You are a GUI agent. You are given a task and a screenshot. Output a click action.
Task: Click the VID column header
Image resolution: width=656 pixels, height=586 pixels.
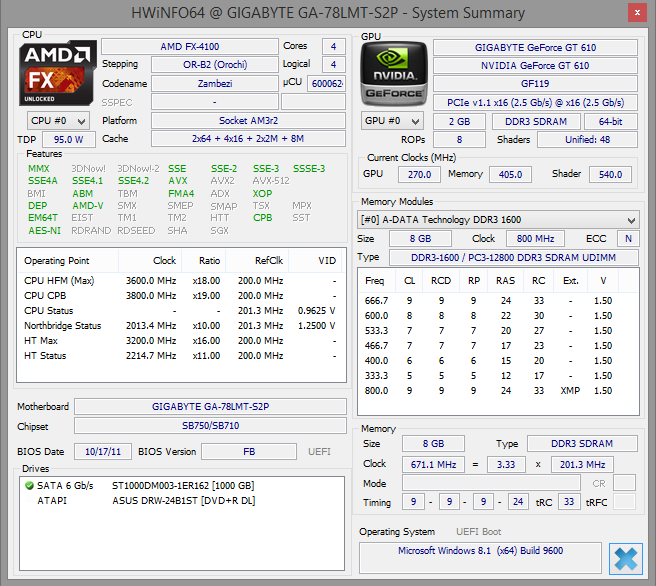(x=315, y=261)
